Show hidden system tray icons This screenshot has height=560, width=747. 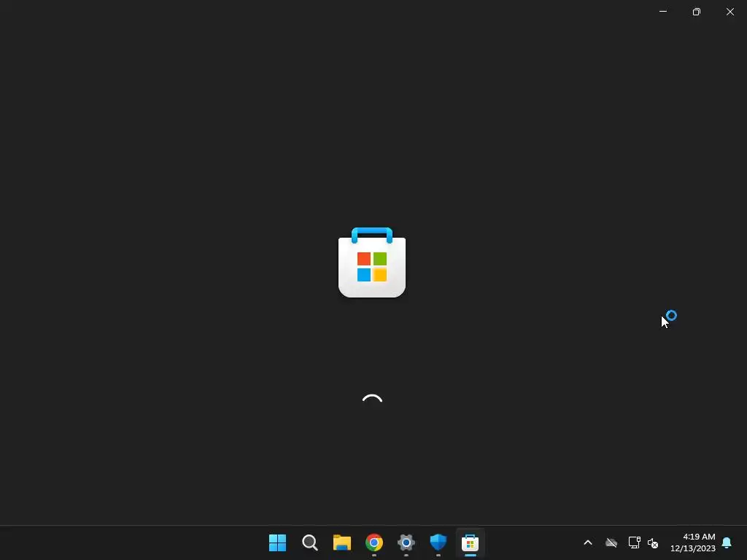pyautogui.click(x=588, y=542)
